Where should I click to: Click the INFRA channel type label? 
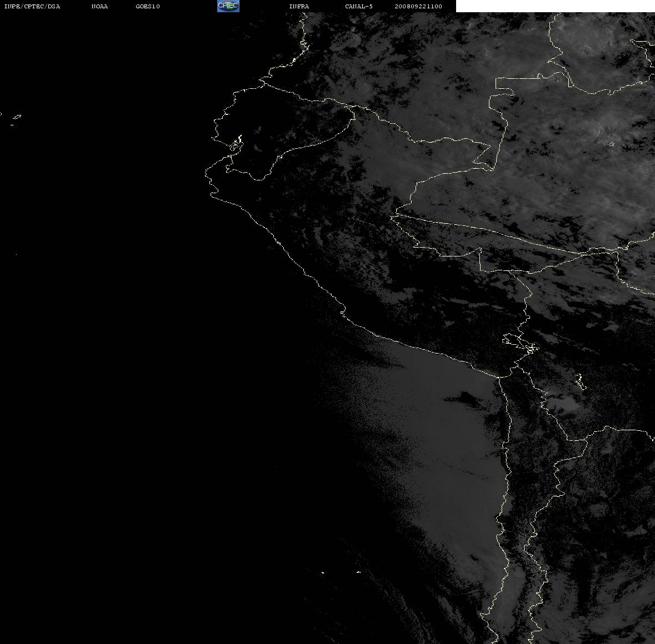[299, 6]
